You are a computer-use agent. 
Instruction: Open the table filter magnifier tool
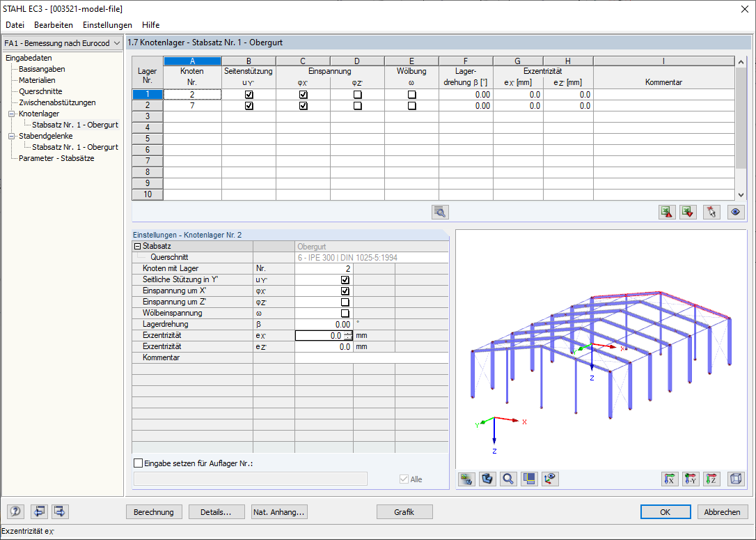click(x=439, y=212)
